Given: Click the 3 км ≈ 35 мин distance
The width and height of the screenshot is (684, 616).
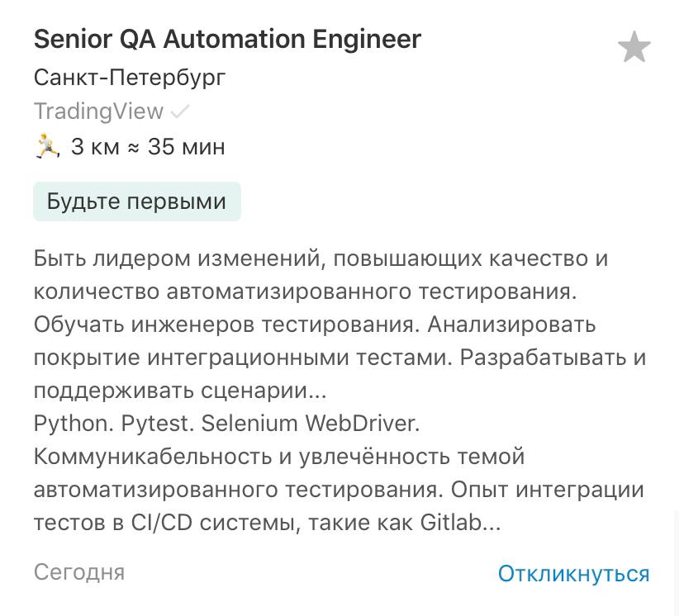Looking at the screenshot, I should click(148, 147).
